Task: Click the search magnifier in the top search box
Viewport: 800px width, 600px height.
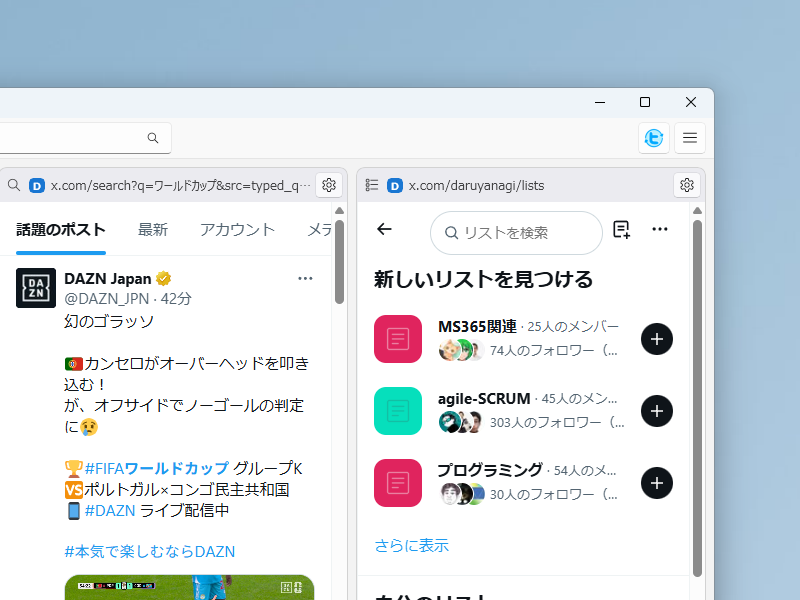Action: [x=153, y=138]
